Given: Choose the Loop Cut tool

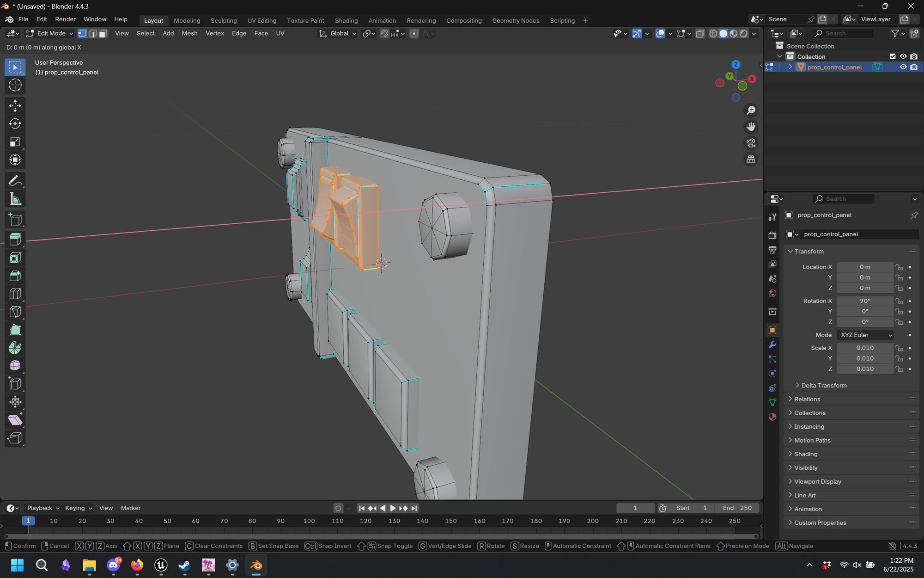Looking at the screenshot, I should (15, 294).
